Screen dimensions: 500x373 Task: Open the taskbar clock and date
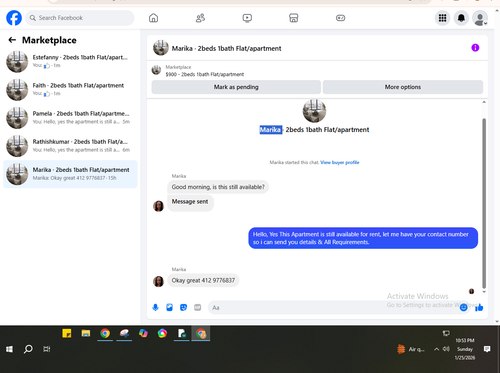pos(465,349)
